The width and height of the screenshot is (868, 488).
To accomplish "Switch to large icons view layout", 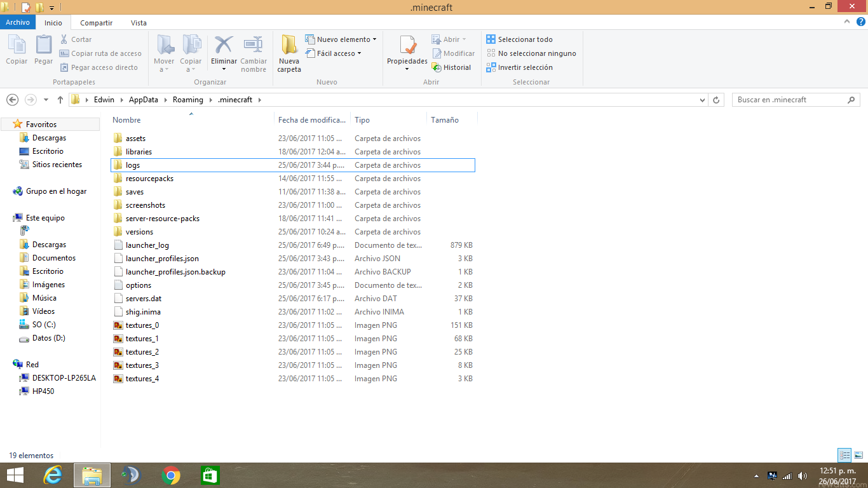I will pos(858,455).
